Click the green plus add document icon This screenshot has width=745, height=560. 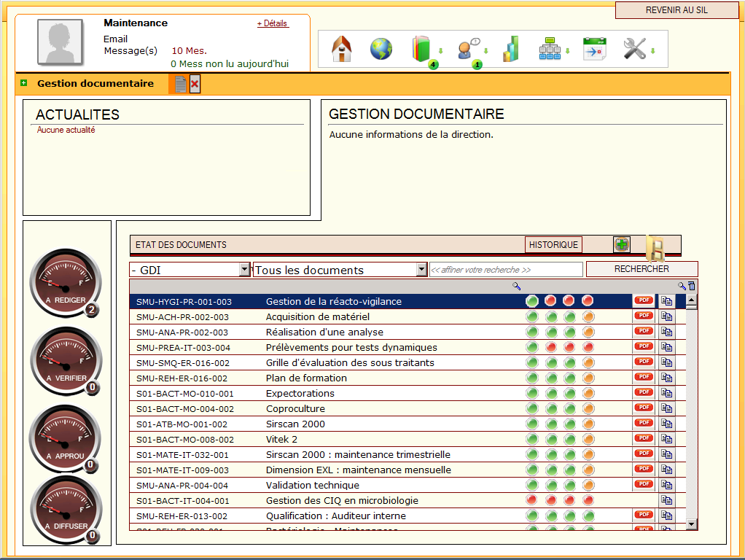click(x=621, y=244)
